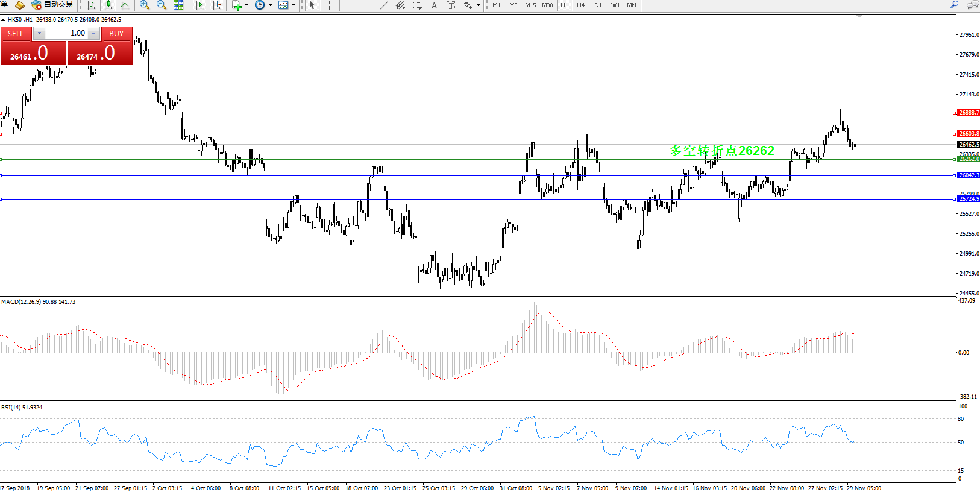
Task: Zoom in on the chart
Action: 145,5
